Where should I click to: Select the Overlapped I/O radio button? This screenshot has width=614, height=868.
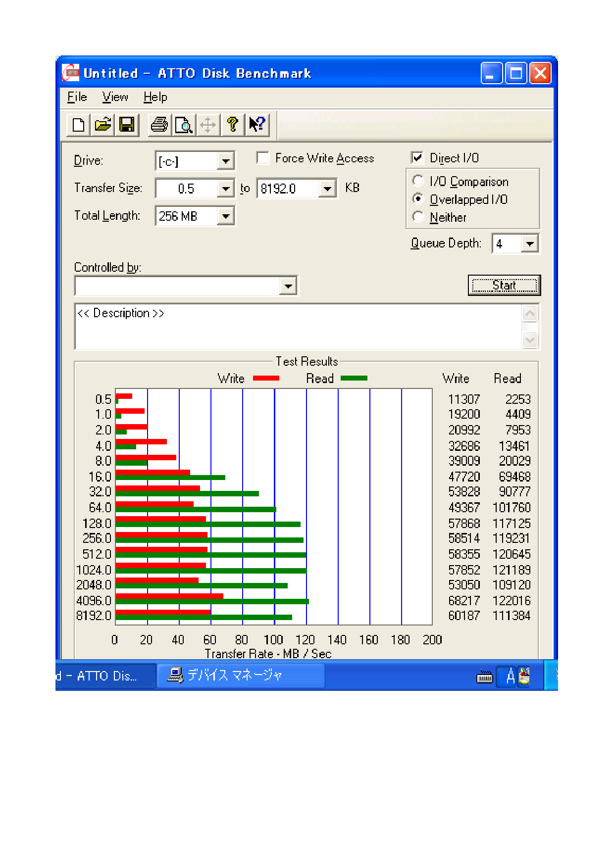418,199
